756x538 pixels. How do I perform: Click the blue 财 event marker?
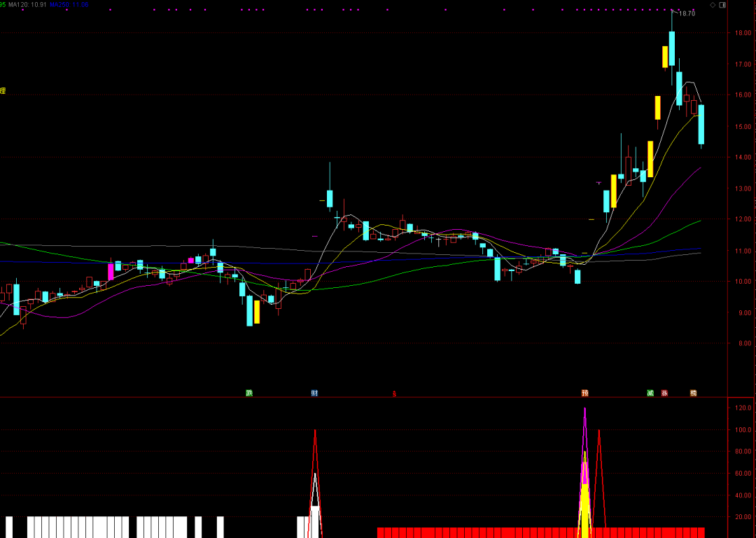click(x=315, y=393)
